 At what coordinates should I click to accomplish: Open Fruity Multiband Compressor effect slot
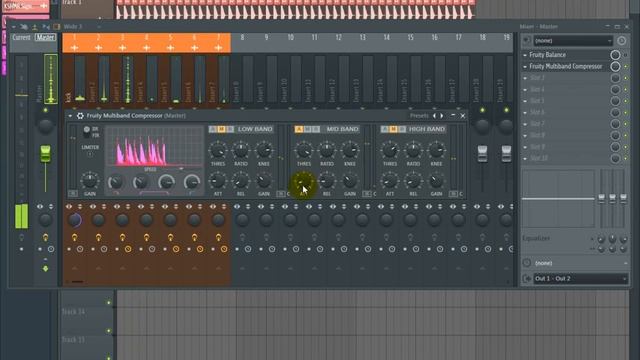coord(565,66)
